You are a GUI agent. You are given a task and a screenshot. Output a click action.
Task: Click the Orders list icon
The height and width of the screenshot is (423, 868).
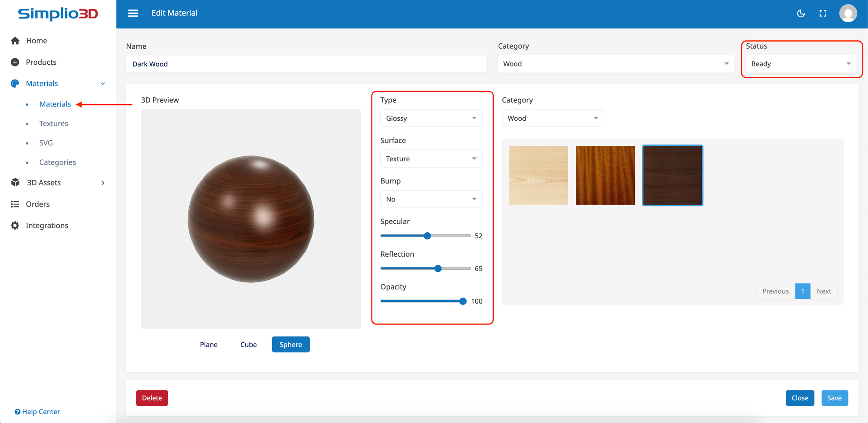click(15, 204)
